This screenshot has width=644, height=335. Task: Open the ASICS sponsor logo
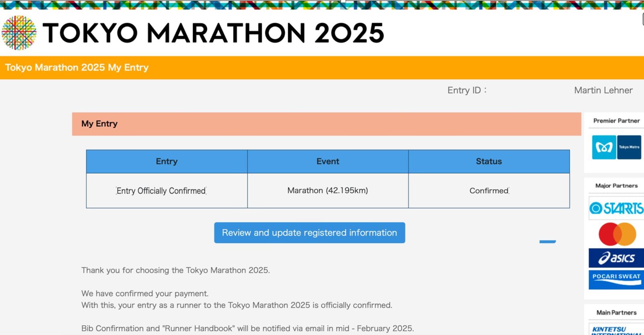coord(616,258)
